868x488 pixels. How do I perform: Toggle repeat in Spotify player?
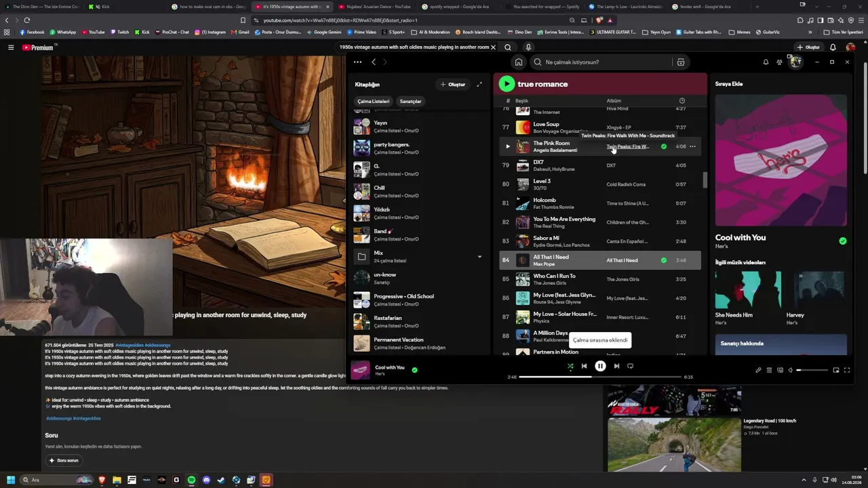(630, 366)
